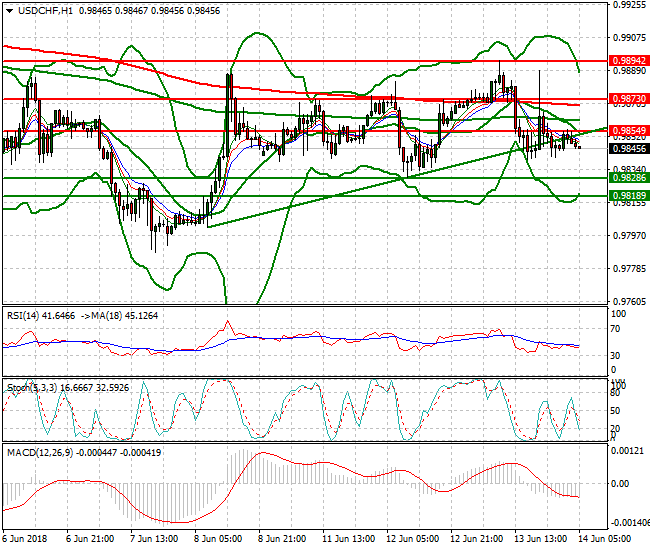
Task: Click the RSI(14) 41.6466 indicator label
Action: pyautogui.click(x=41, y=316)
